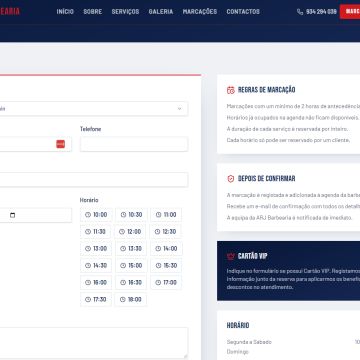Click the Cartão VIP heading
Image resolution: width=360 pixels, height=360 pixels.
(253, 256)
